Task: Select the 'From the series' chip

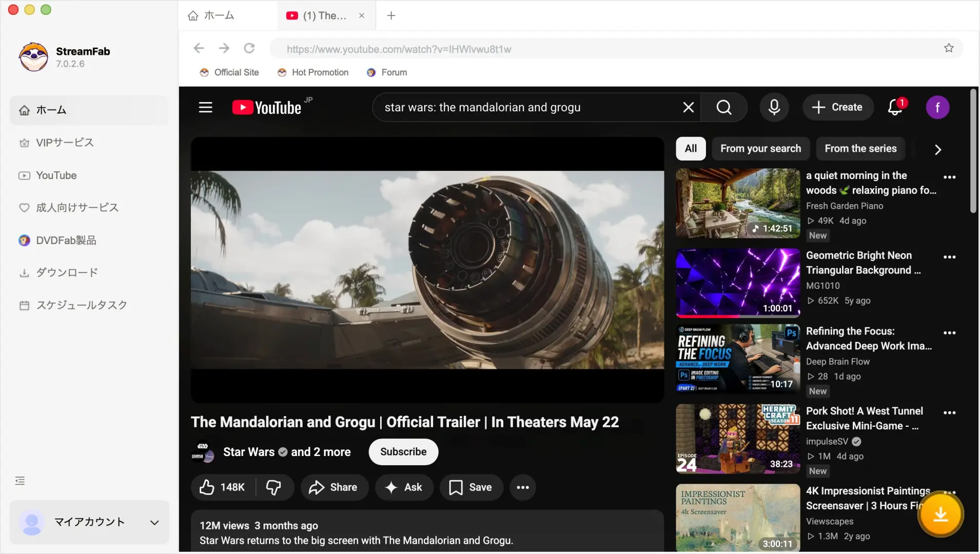Action: coord(860,149)
